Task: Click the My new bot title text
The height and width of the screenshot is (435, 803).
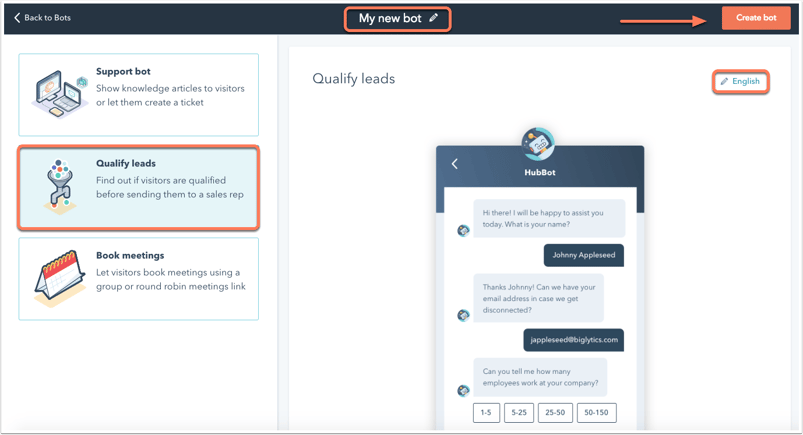Action: tap(390, 18)
